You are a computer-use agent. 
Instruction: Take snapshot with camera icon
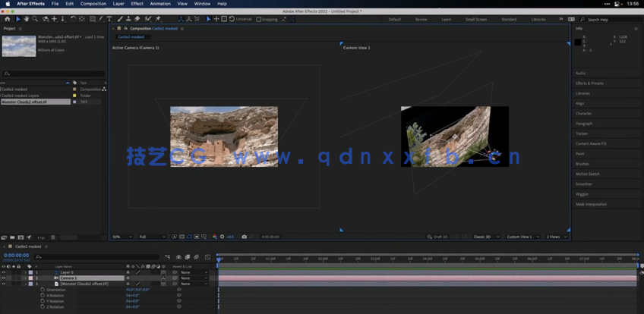pos(244,237)
